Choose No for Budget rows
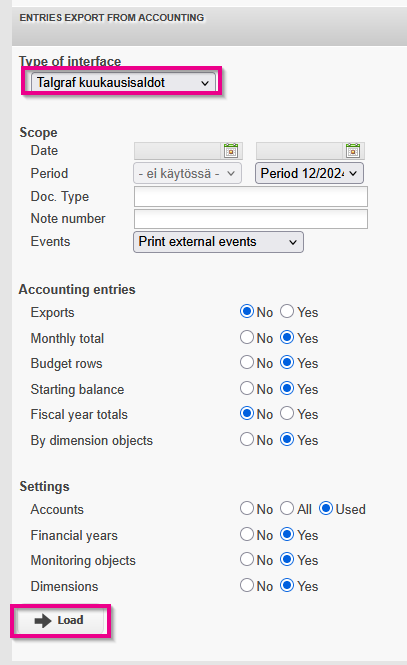 (x=247, y=362)
